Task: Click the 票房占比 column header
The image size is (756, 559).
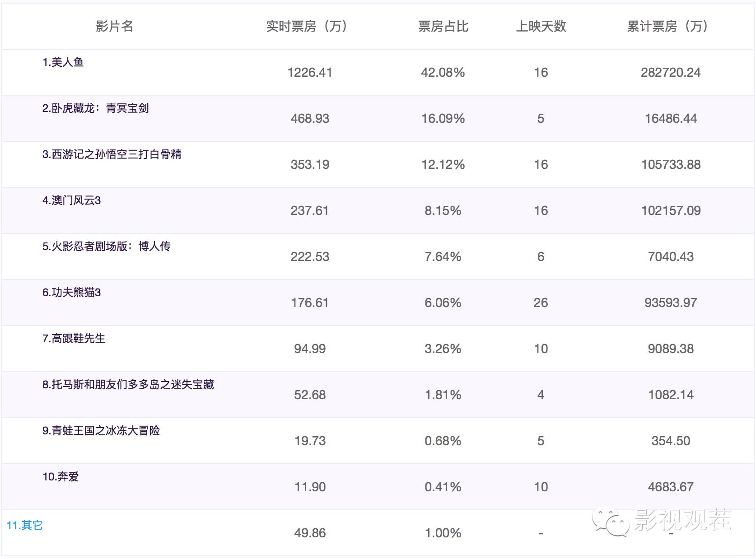Action: (443, 27)
